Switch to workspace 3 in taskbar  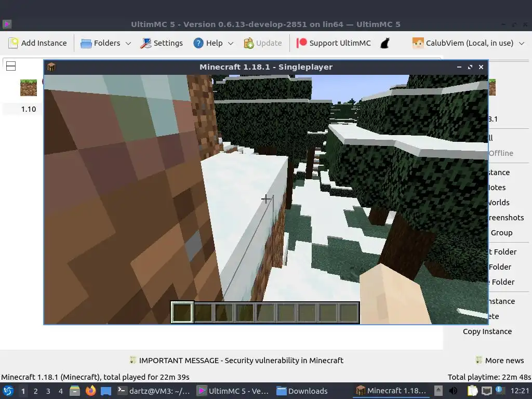tap(48, 391)
